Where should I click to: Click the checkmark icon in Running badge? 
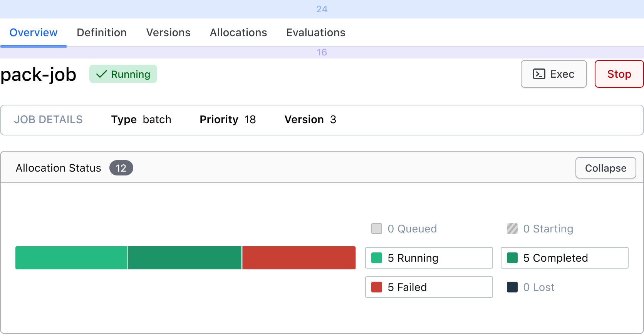click(x=101, y=74)
